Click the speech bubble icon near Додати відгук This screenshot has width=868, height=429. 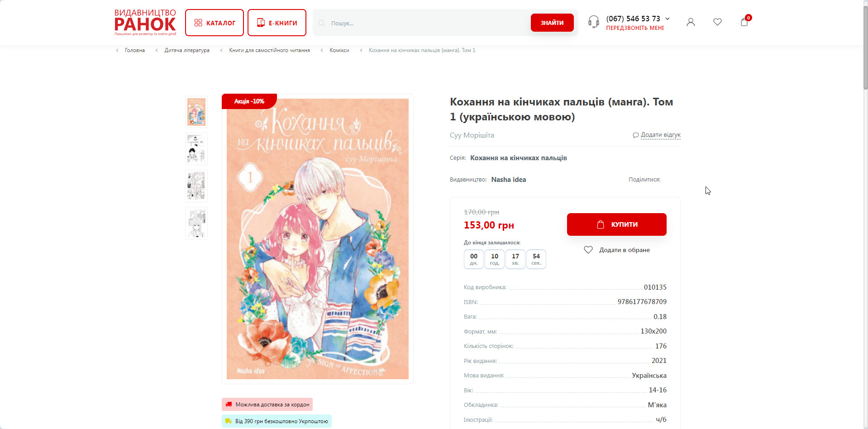click(635, 135)
